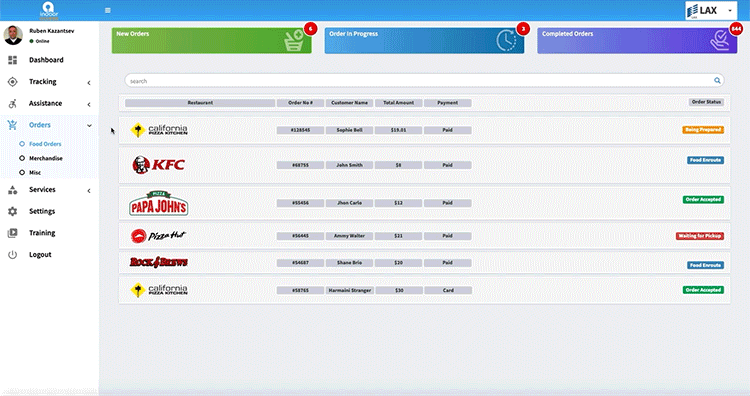Click the hamburger menu icon in header

click(108, 10)
